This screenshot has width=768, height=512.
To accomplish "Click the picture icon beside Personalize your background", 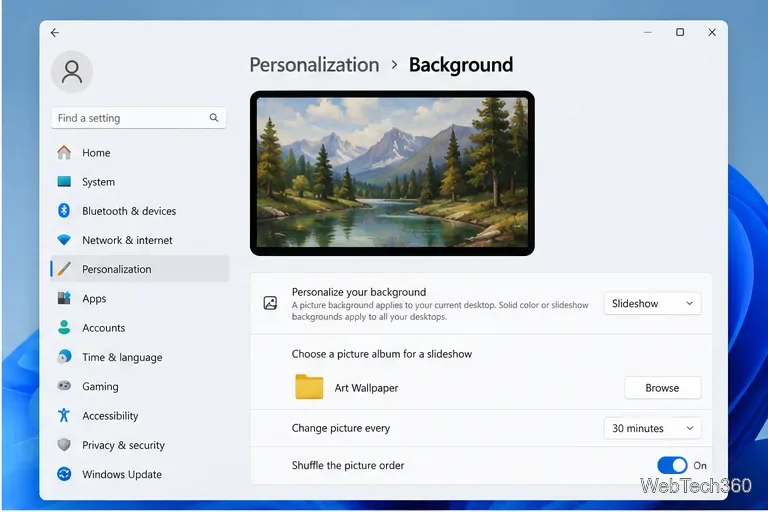I will (x=270, y=303).
